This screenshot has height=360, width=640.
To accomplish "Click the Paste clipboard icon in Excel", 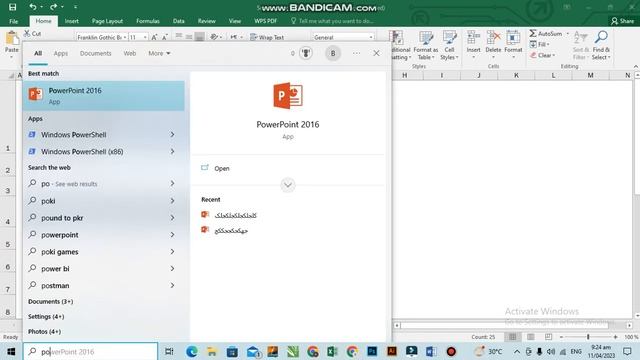I will pos(12,38).
